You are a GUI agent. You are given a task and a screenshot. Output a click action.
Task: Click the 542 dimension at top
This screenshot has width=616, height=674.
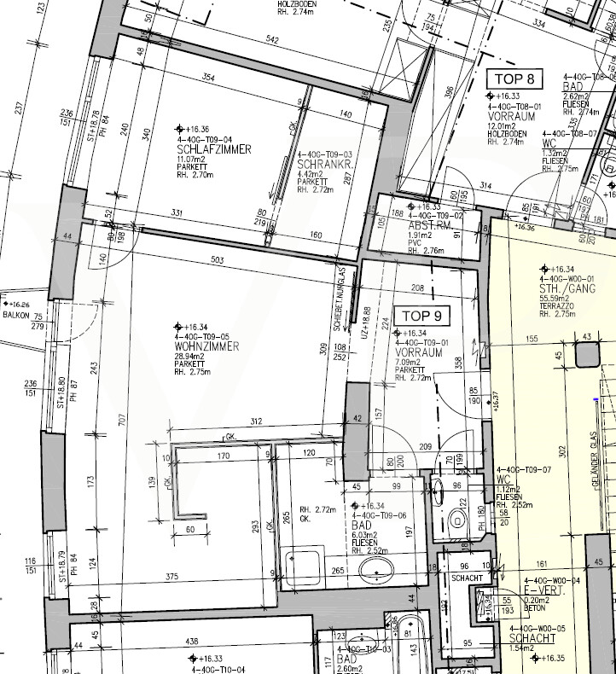(x=272, y=39)
